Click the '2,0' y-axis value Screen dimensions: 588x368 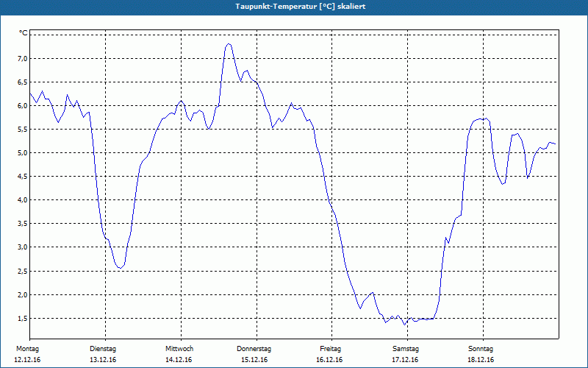click(23, 295)
